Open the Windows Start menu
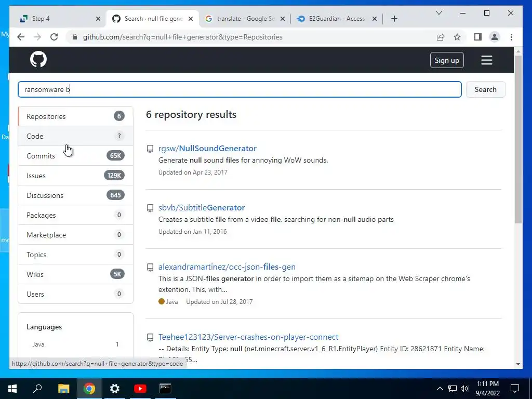Screen dimensions: 532x399 pos(12,389)
